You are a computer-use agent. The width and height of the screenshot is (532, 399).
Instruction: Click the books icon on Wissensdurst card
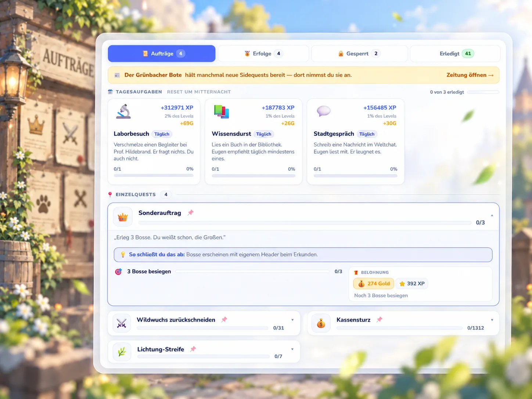222,111
